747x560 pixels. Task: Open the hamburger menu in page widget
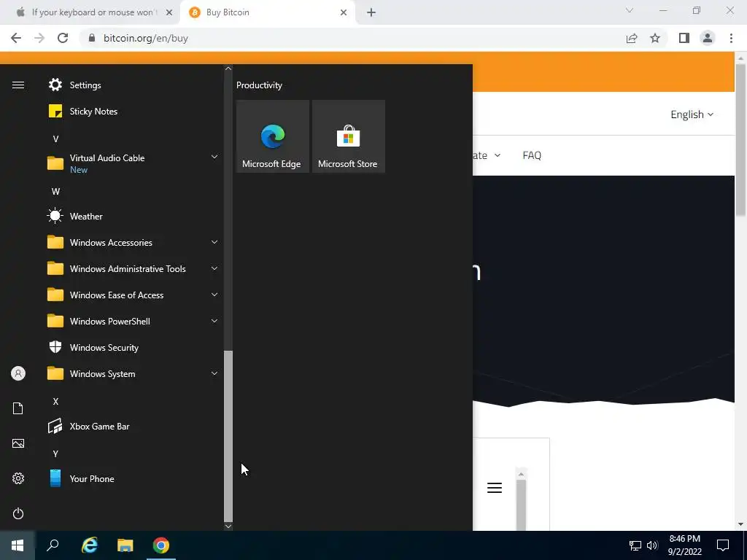[x=495, y=488]
